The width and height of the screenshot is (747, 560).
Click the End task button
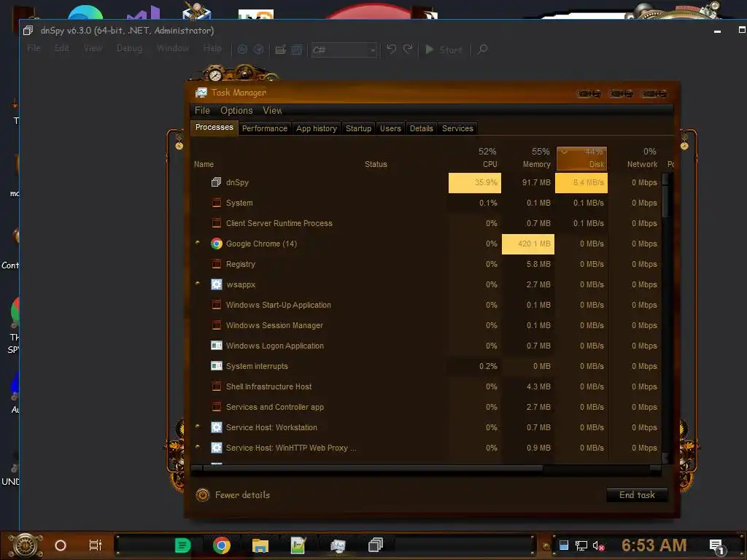pyautogui.click(x=637, y=495)
